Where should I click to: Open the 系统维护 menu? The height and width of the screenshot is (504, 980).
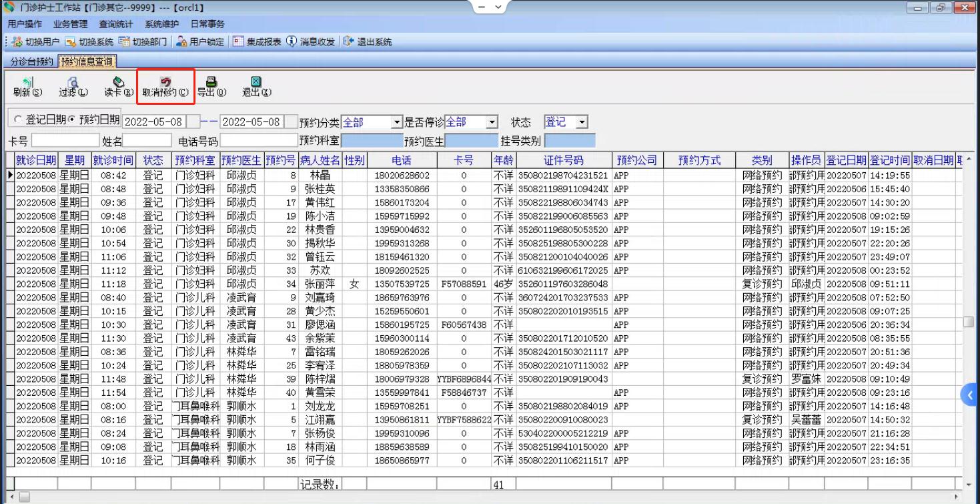(x=162, y=24)
